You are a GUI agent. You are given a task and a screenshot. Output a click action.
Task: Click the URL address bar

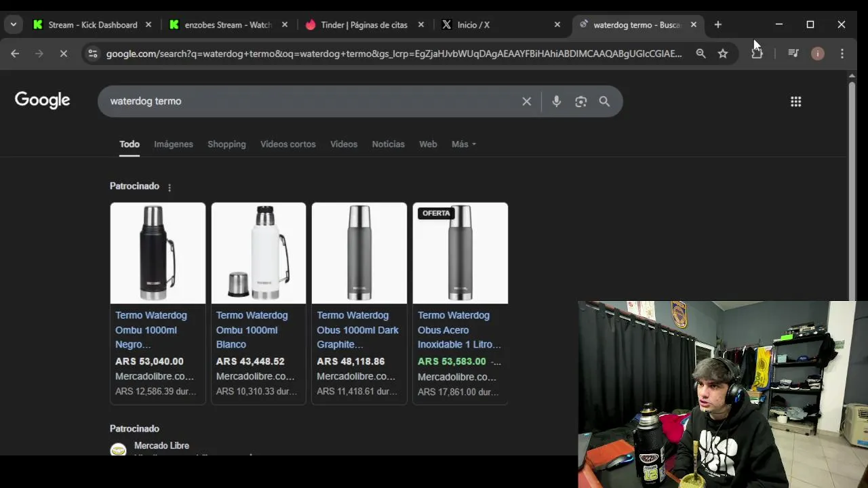[x=393, y=54]
